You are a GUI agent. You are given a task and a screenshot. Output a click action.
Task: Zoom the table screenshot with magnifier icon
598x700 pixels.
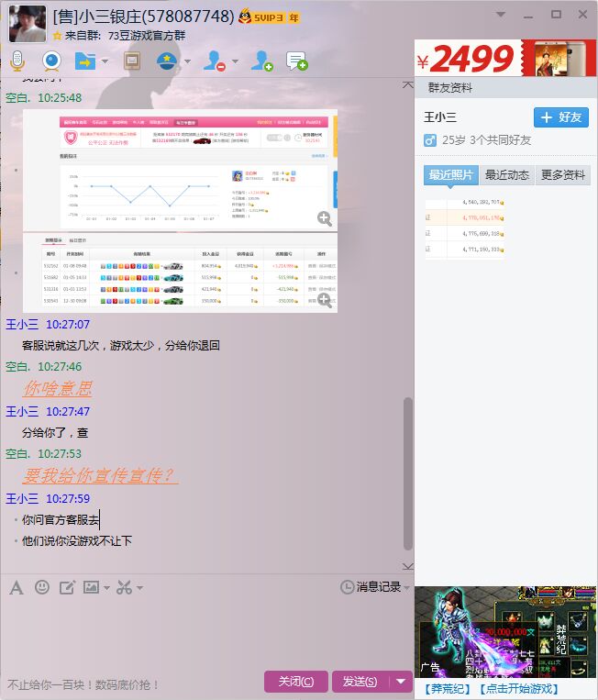coord(325,300)
